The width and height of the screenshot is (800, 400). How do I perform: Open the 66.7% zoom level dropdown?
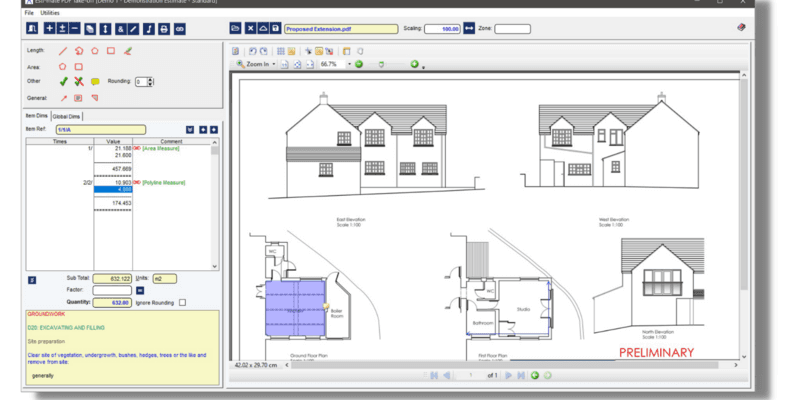(349, 64)
